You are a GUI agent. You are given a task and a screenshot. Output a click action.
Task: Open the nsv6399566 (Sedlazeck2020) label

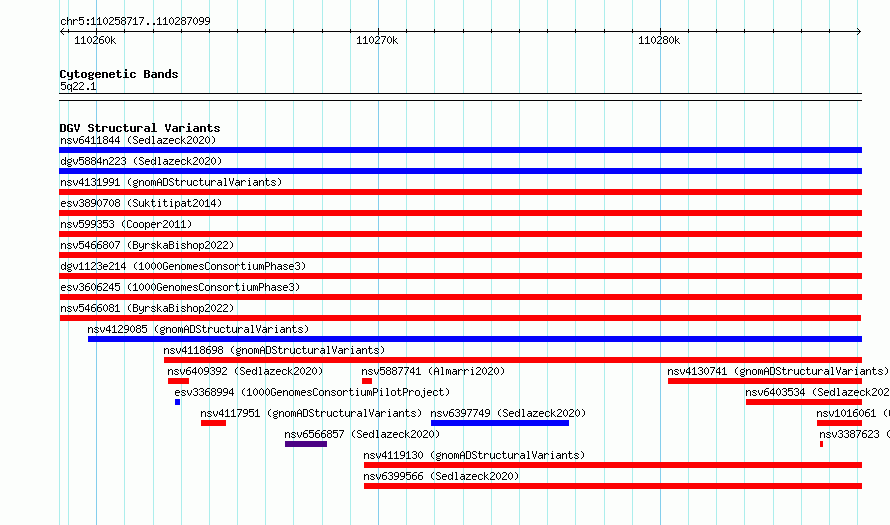441,476
